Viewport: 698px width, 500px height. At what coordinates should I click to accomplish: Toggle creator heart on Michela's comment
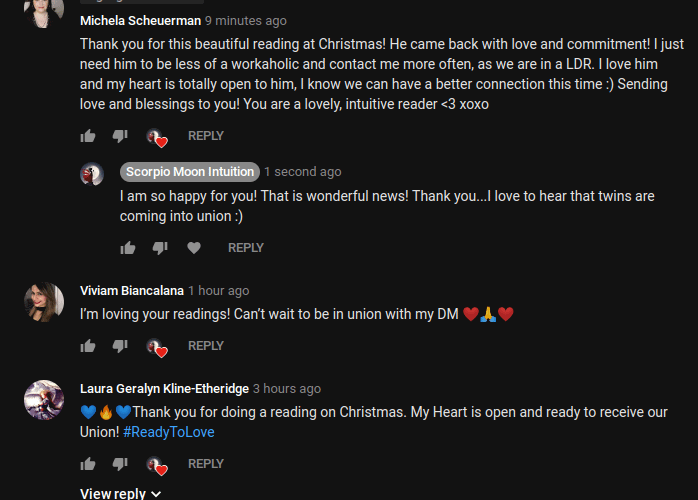157,138
